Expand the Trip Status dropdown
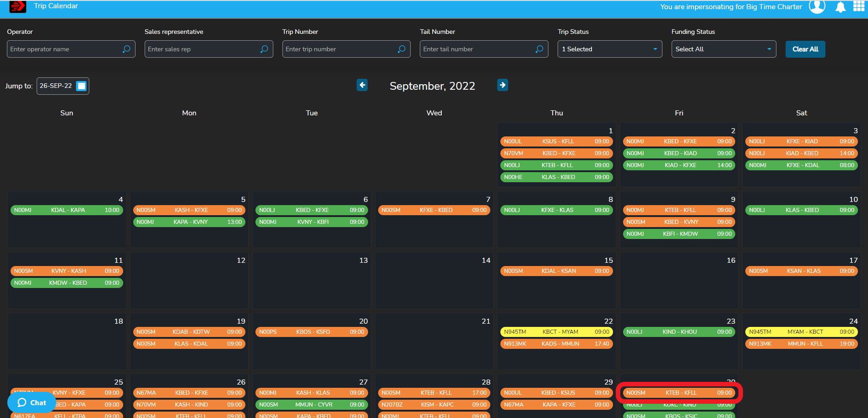This screenshot has height=418, width=868. click(x=609, y=49)
